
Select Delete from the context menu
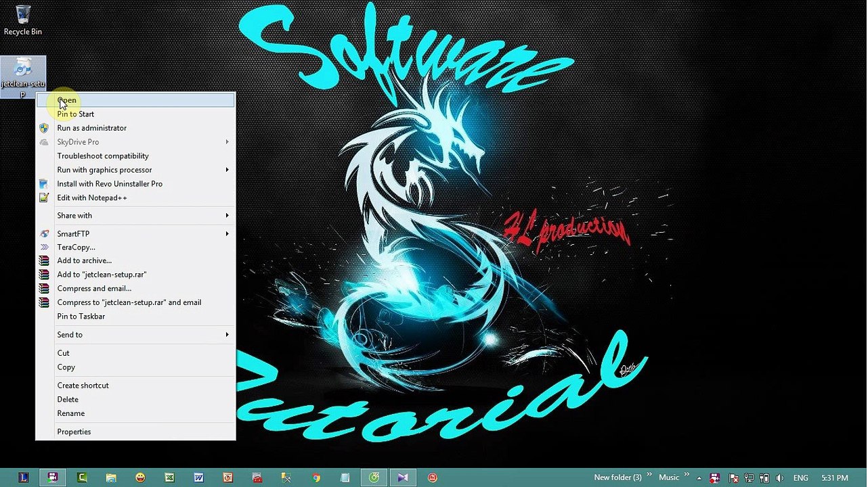pyautogui.click(x=135, y=400)
